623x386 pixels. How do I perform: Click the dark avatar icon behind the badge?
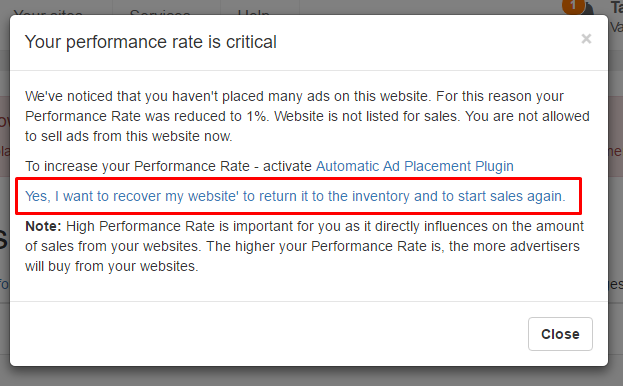pyautogui.click(x=588, y=9)
